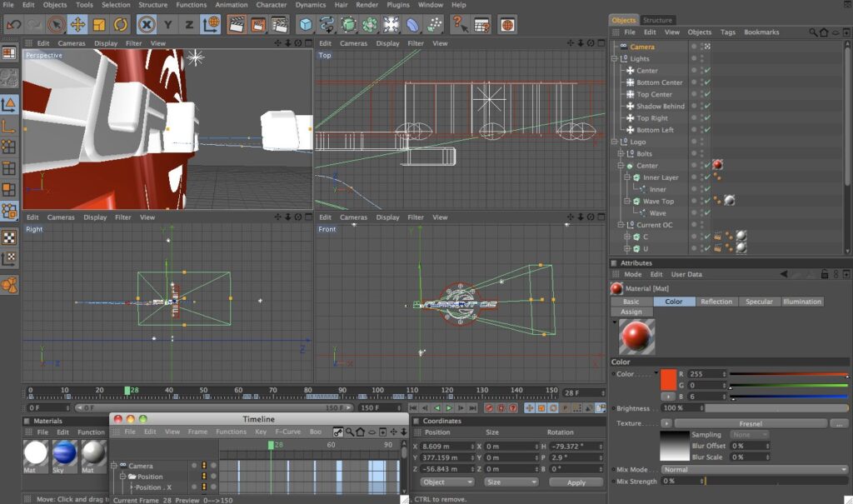Open the Plugins menu

point(398,5)
